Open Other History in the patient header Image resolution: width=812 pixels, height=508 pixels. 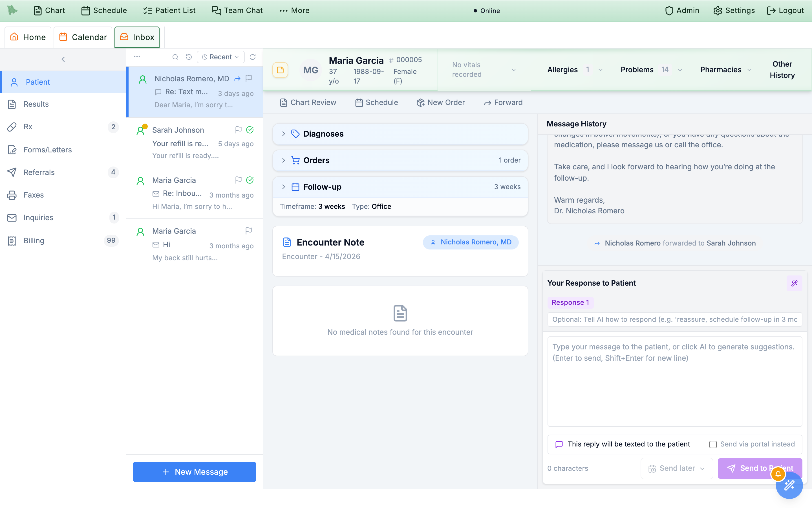(x=782, y=69)
